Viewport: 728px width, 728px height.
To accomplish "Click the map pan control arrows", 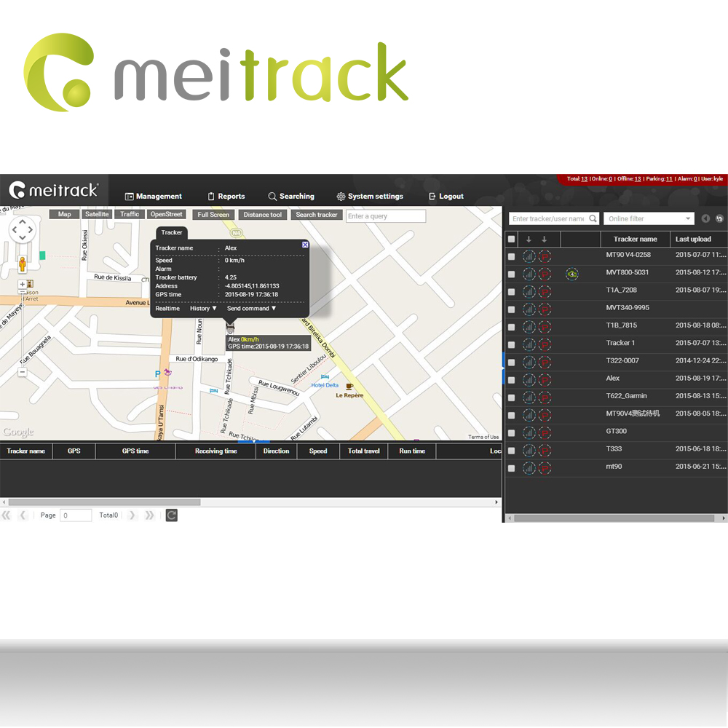I will (x=23, y=228).
